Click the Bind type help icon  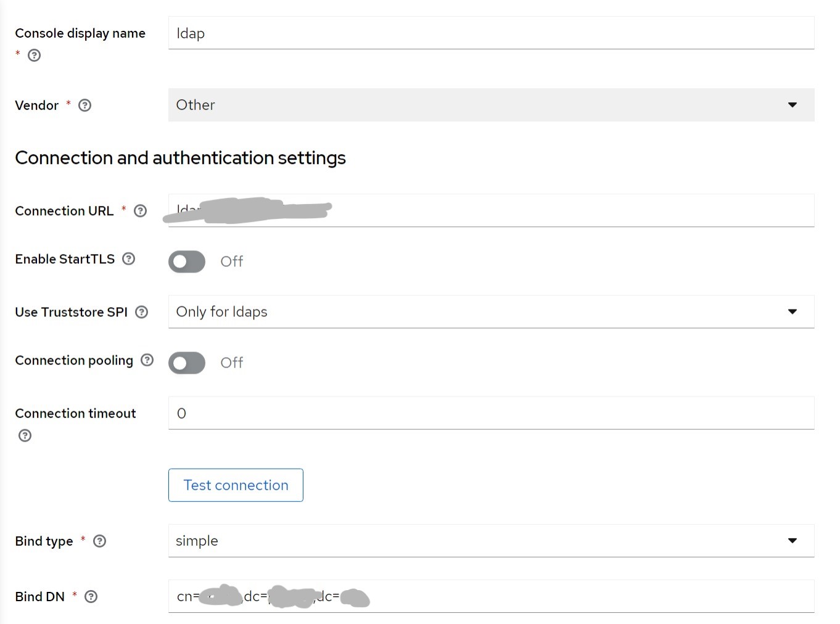pyautogui.click(x=99, y=541)
